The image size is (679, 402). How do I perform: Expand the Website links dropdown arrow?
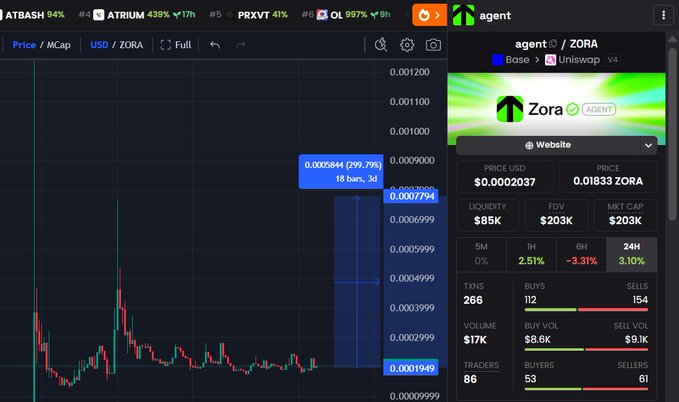tap(648, 146)
